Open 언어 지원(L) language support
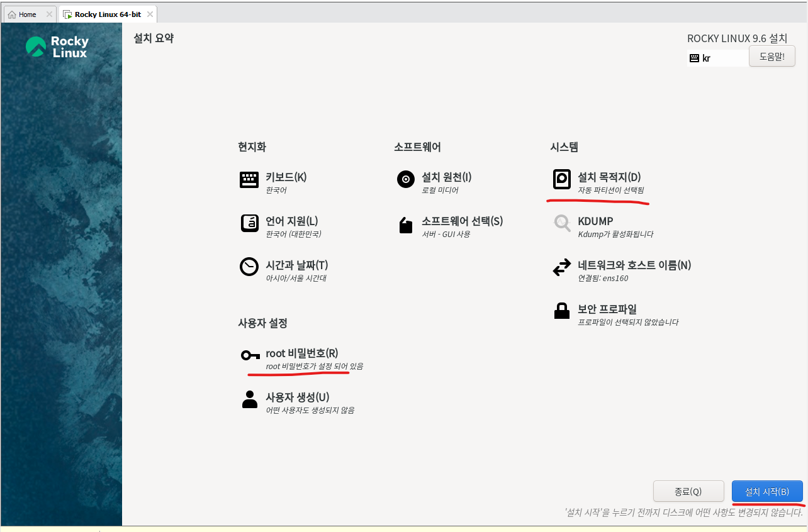The width and height of the screenshot is (808, 532). tap(292, 221)
